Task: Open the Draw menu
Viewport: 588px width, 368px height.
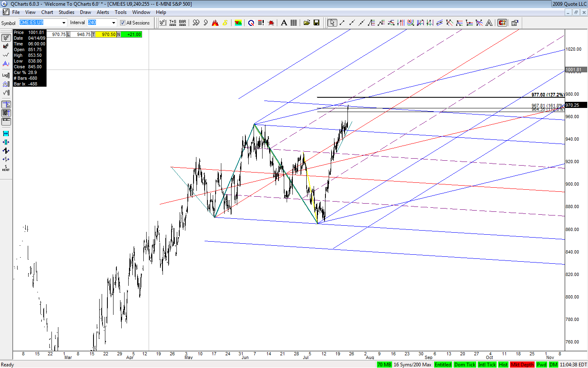Action: point(85,12)
